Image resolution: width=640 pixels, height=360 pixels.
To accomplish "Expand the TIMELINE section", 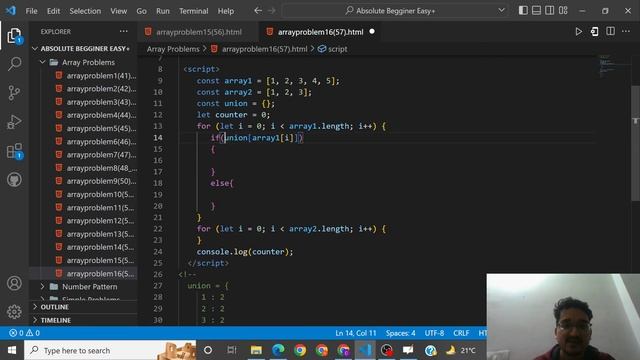I will pos(84,320).
